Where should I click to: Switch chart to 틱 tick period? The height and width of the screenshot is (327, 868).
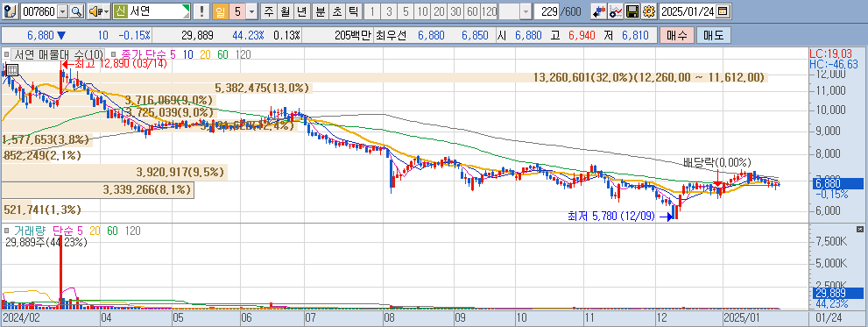coord(354,11)
